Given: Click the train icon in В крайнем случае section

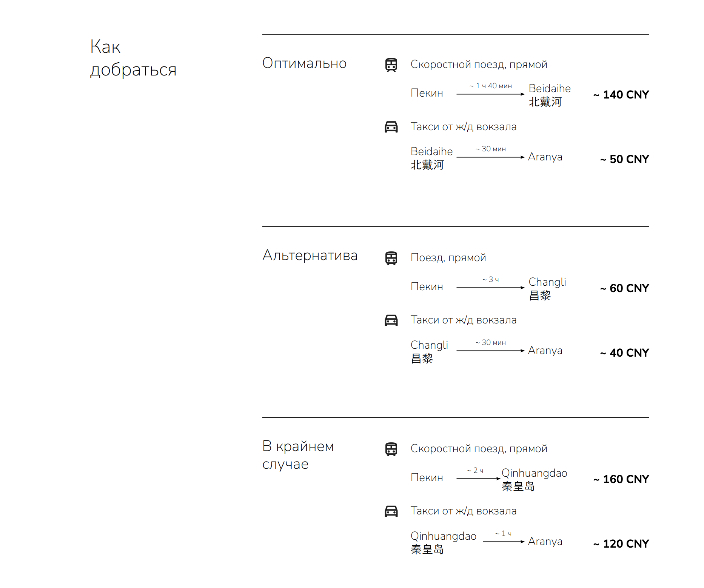Looking at the screenshot, I should point(391,449).
